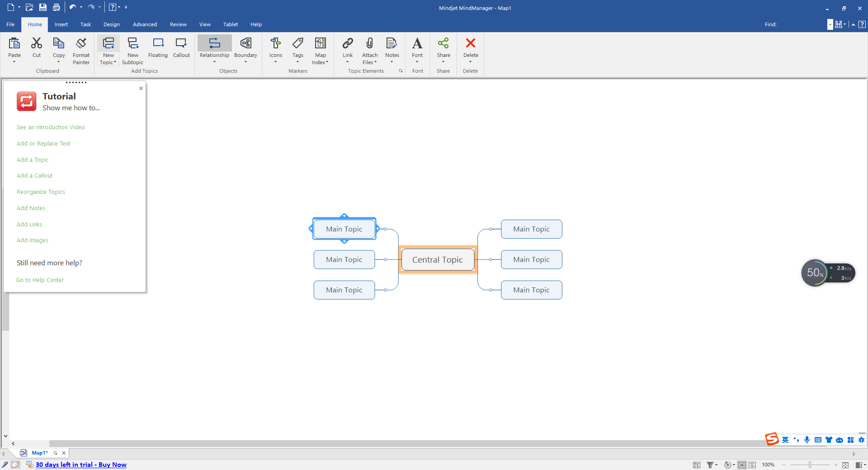The image size is (868, 470).
Task: Insert a Floating topic
Action: (158, 47)
